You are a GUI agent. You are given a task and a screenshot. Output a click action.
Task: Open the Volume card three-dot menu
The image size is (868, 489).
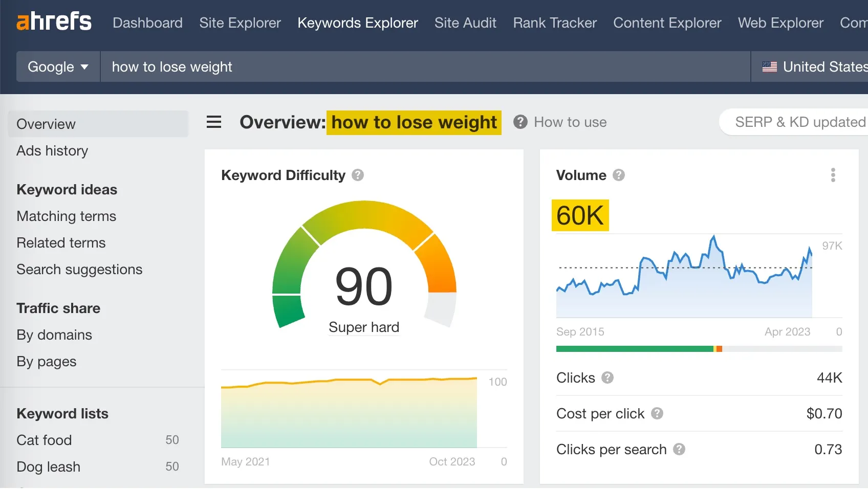tap(833, 175)
